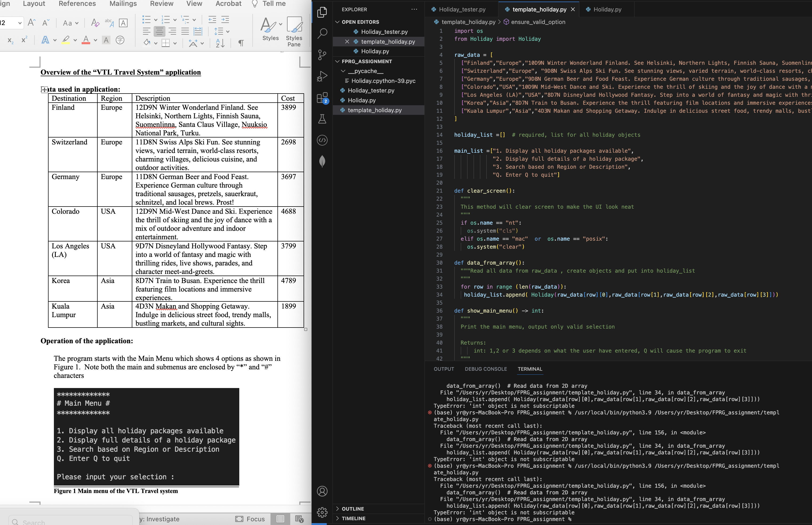The height and width of the screenshot is (525, 812).
Task: Apply the red font color swatch
Action: [86, 40]
